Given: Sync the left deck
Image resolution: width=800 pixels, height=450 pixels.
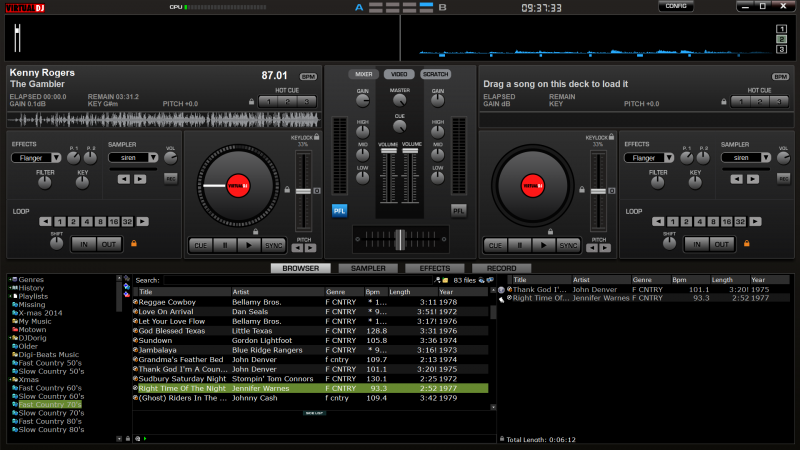Looking at the screenshot, I should click(273, 245).
